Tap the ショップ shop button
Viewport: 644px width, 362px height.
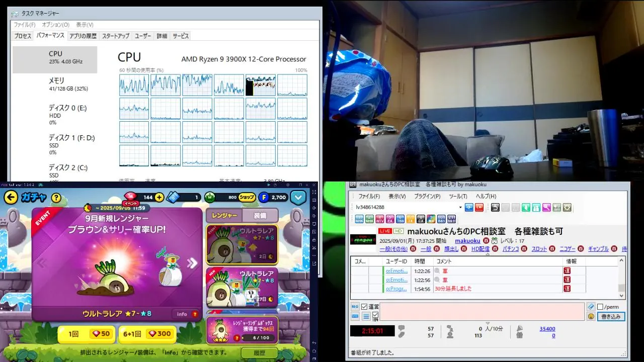tap(247, 198)
